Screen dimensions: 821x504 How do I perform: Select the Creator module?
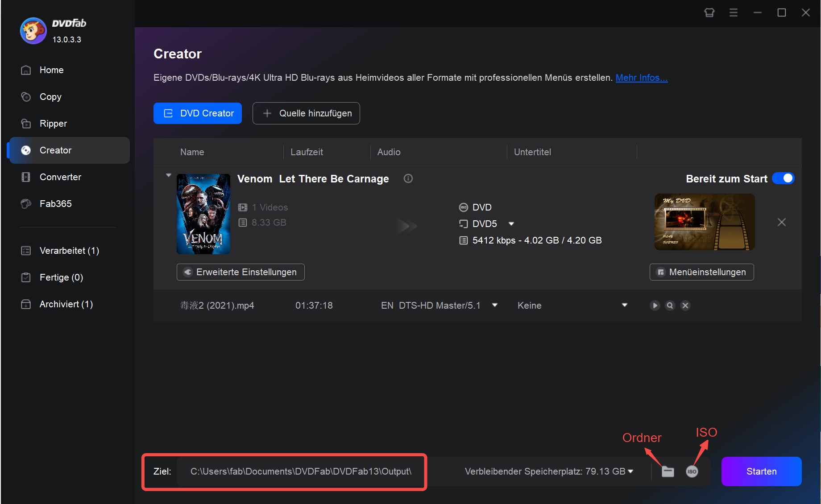tap(69, 150)
